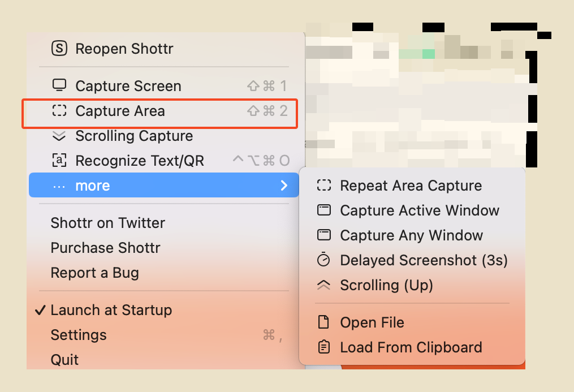
Task: Open the more menu item
Action: 164,185
